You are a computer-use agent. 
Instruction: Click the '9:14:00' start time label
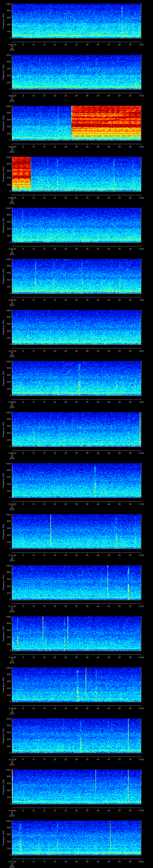click(x=12, y=708)
